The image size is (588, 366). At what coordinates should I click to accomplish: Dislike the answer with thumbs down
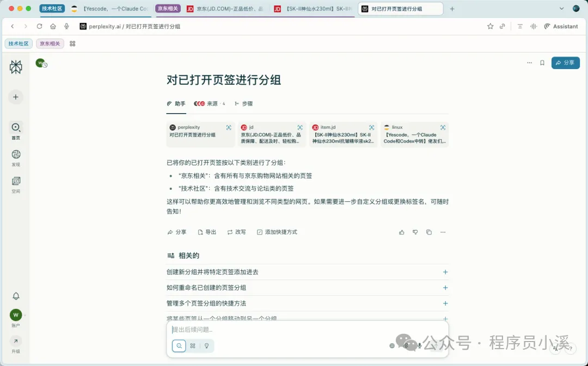(x=415, y=232)
